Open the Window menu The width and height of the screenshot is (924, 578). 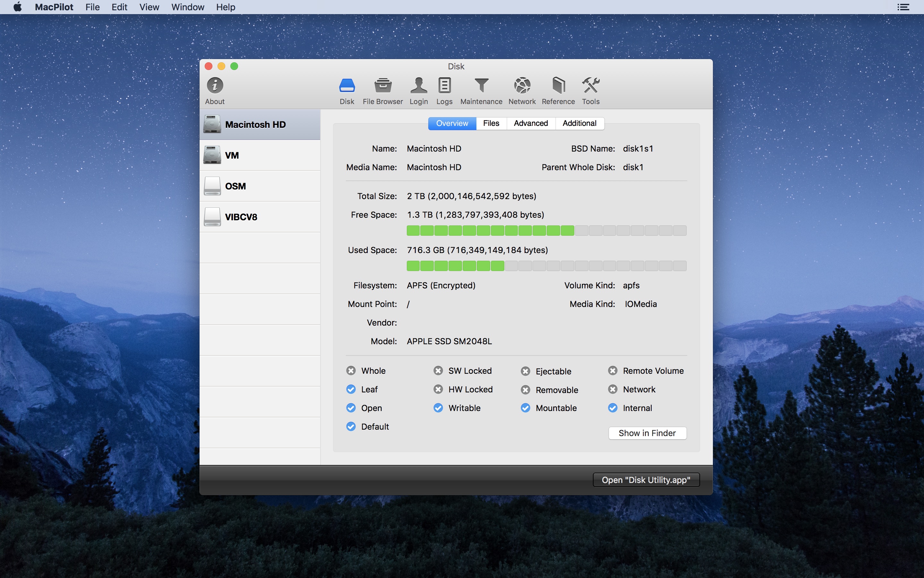click(x=187, y=7)
